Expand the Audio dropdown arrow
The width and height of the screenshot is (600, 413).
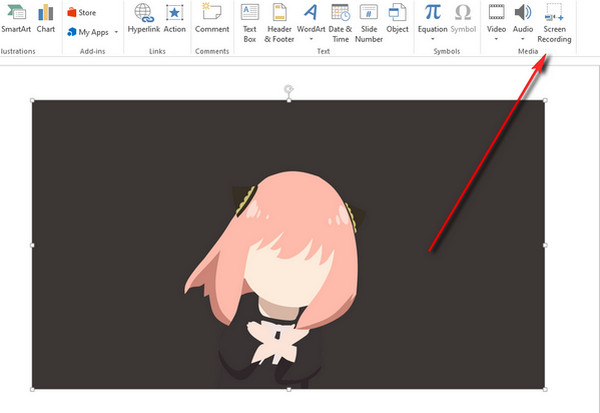coord(523,39)
